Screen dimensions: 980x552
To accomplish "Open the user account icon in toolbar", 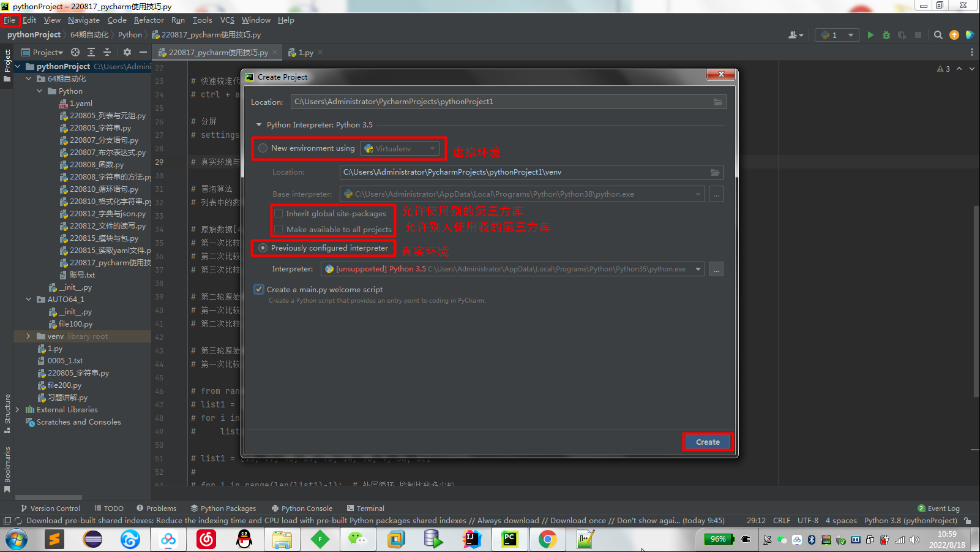I will point(795,35).
